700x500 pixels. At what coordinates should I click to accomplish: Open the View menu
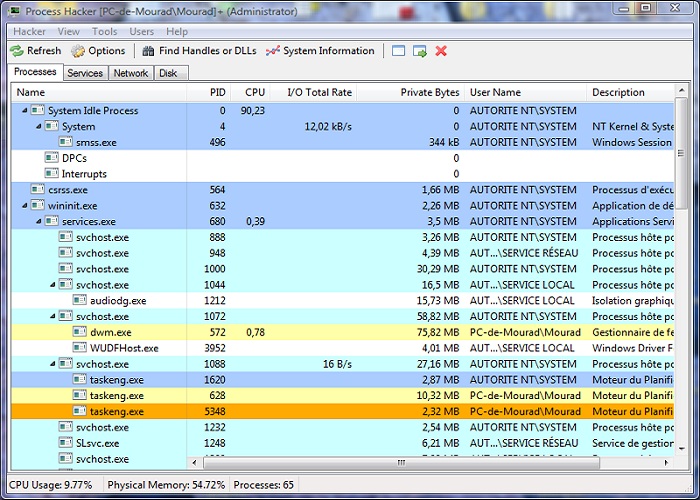pyautogui.click(x=68, y=32)
